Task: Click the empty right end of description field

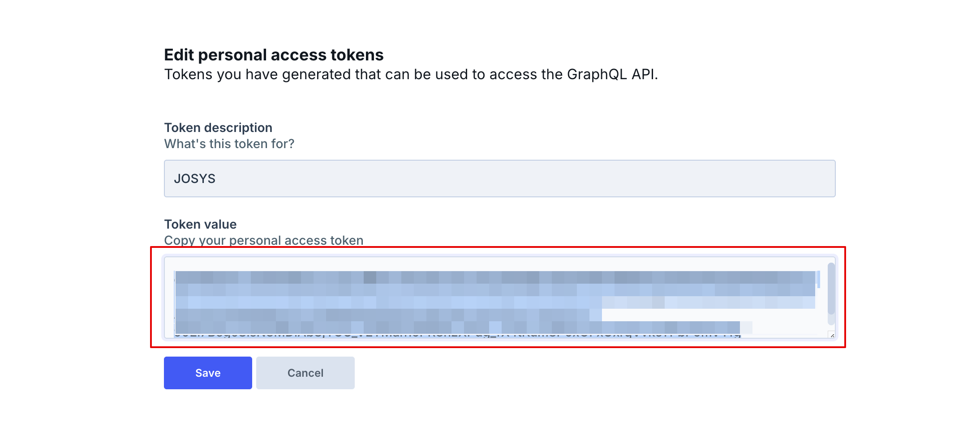Action: click(761, 179)
